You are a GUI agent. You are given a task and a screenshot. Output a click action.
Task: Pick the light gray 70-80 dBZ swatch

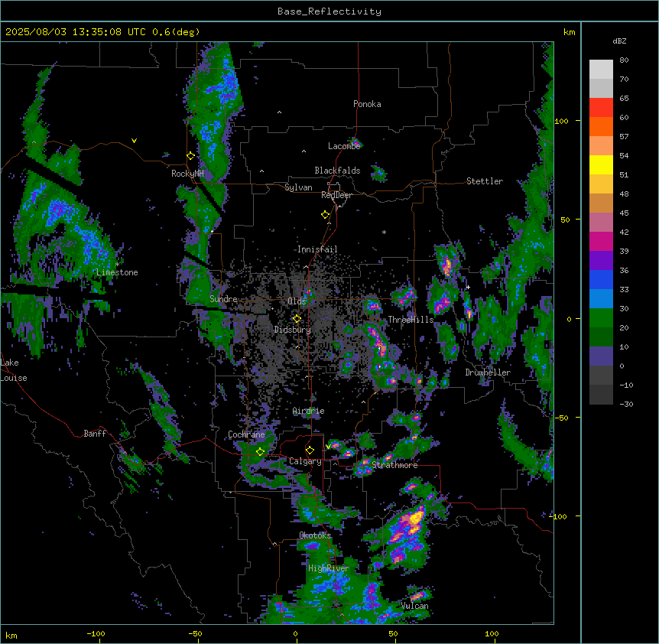coord(601,70)
